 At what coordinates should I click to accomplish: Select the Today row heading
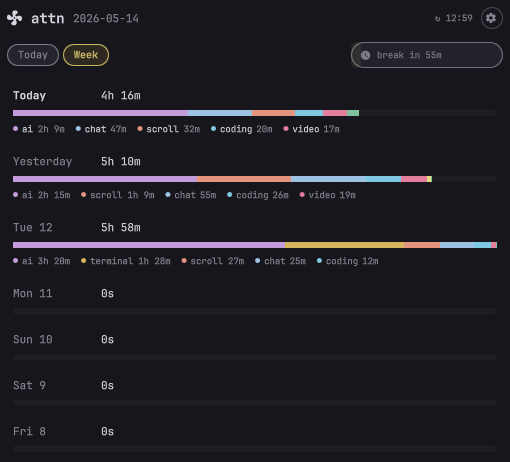[29, 96]
